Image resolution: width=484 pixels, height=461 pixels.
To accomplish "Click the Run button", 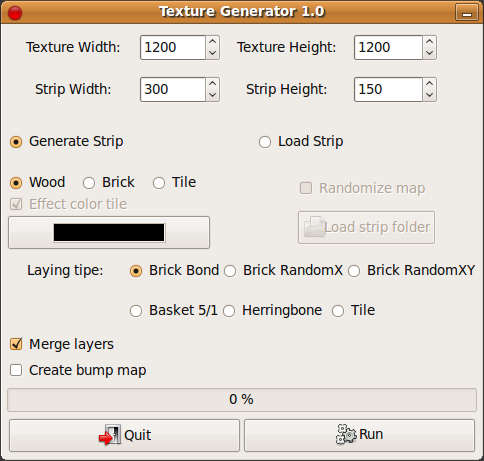I will tap(359, 435).
